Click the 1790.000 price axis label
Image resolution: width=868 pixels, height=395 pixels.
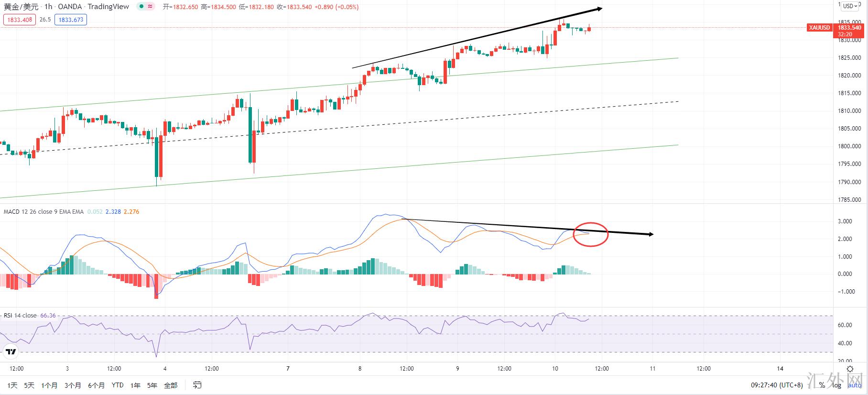(x=849, y=182)
